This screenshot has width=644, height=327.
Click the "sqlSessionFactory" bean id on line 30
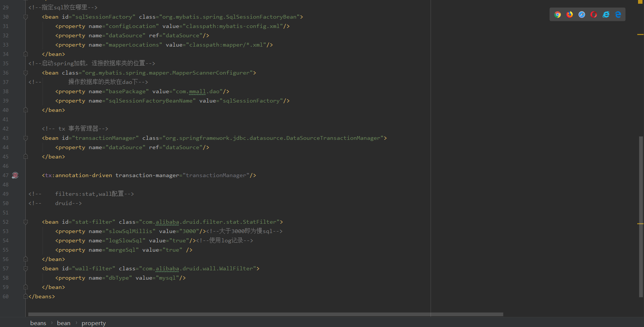click(104, 17)
